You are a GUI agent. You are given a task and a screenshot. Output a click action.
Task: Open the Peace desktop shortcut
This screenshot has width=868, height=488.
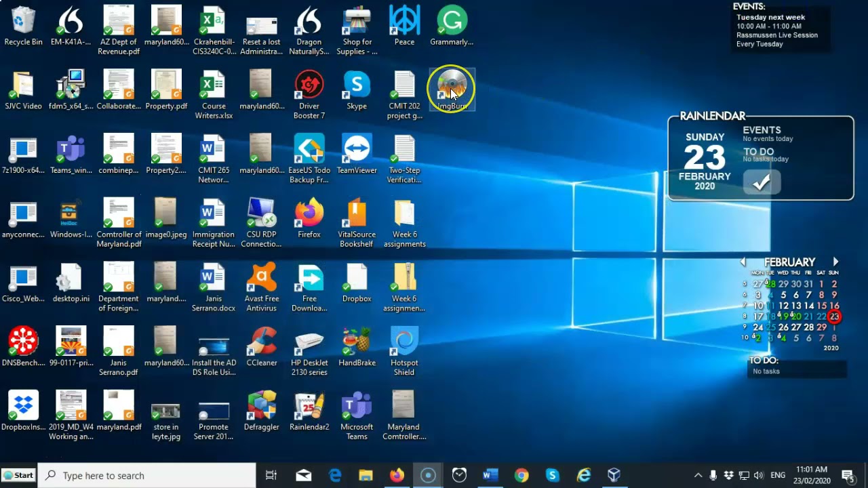coord(404,26)
